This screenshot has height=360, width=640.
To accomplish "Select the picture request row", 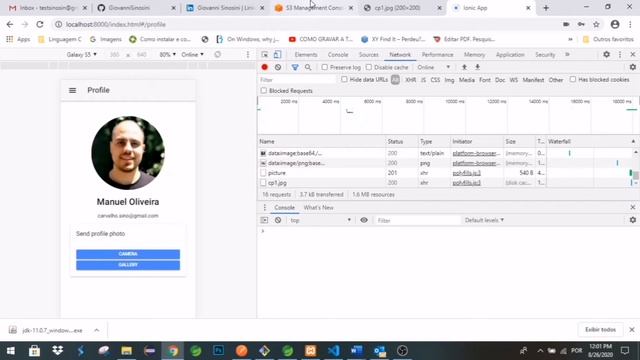I will 445,173.
